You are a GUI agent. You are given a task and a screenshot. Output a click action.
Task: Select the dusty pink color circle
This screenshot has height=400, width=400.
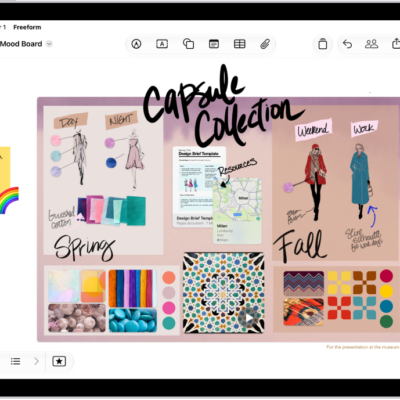tap(169, 292)
